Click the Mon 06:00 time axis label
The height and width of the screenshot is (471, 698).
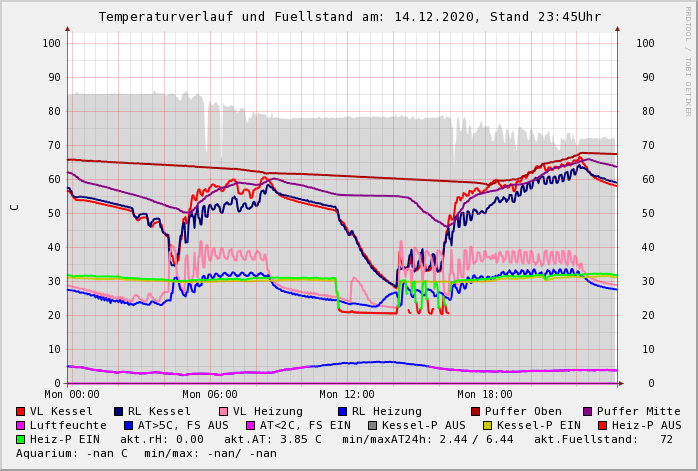(210, 395)
